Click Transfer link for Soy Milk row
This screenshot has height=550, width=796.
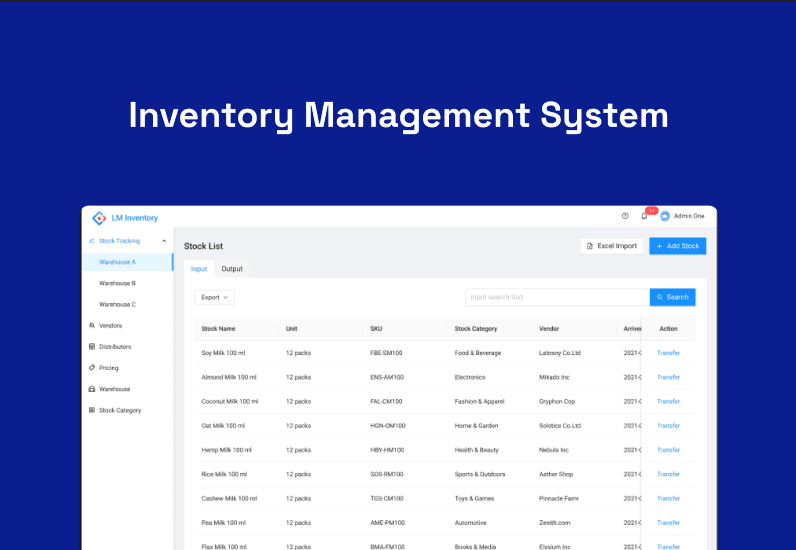[x=668, y=353]
